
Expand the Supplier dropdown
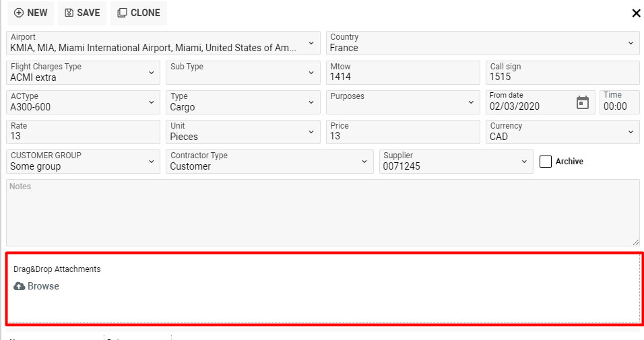[x=524, y=162]
